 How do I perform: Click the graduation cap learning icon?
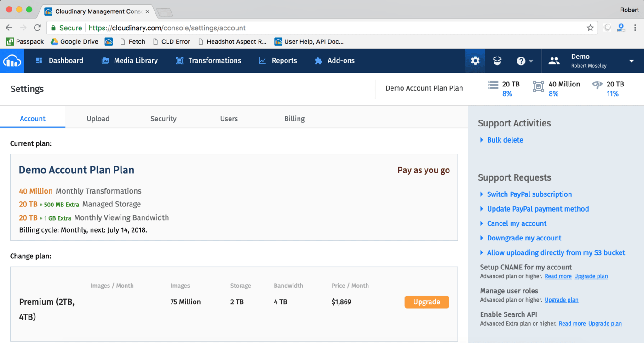[x=497, y=61]
